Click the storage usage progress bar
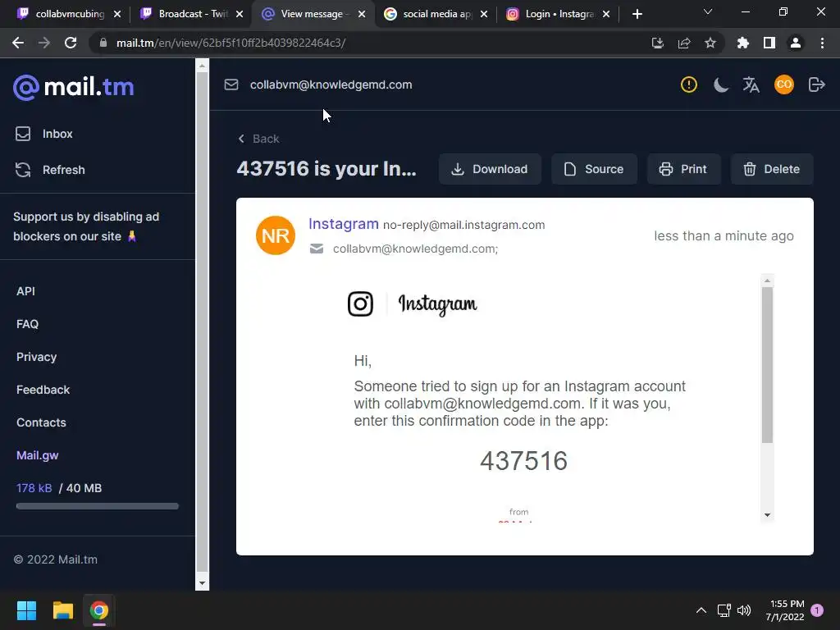Viewport: 840px width, 630px height. point(98,506)
